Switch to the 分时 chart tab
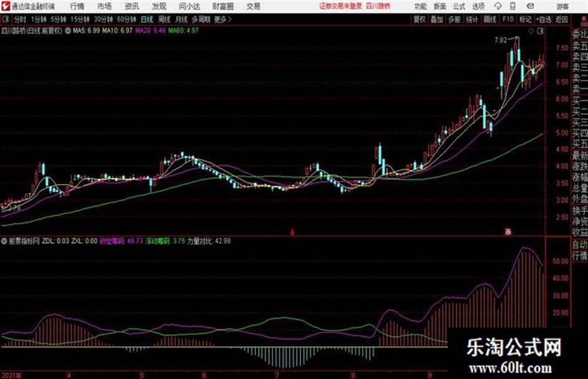This screenshot has width=588, height=379. (x=20, y=19)
